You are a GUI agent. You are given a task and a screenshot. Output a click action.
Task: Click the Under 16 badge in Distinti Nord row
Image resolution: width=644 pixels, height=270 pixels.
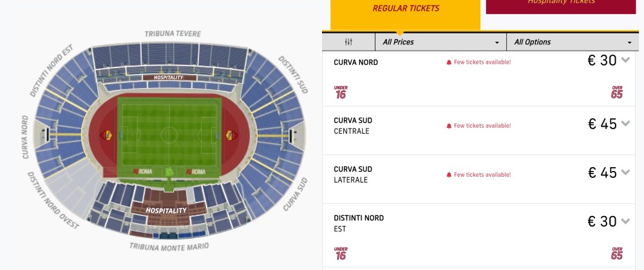[x=341, y=253]
